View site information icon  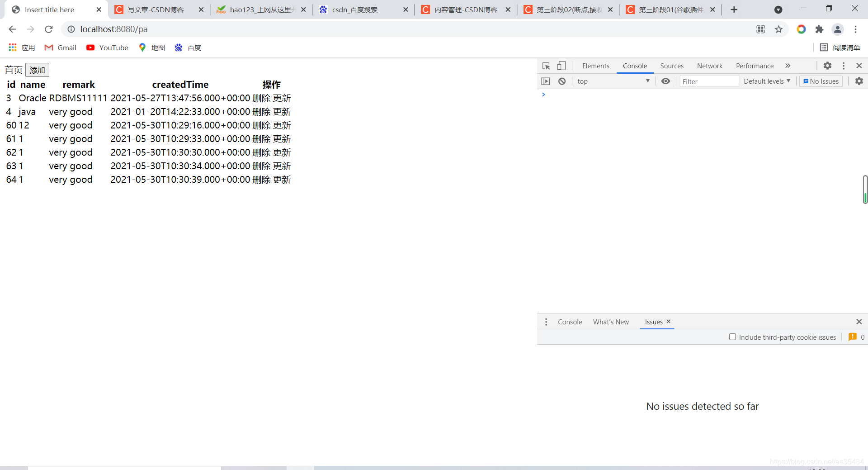71,29
